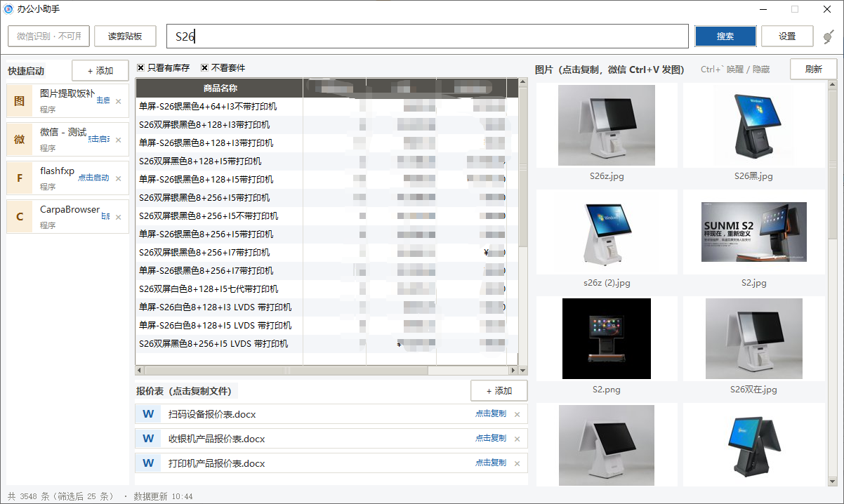Toggle the 不看套件 checkbox

pos(204,68)
